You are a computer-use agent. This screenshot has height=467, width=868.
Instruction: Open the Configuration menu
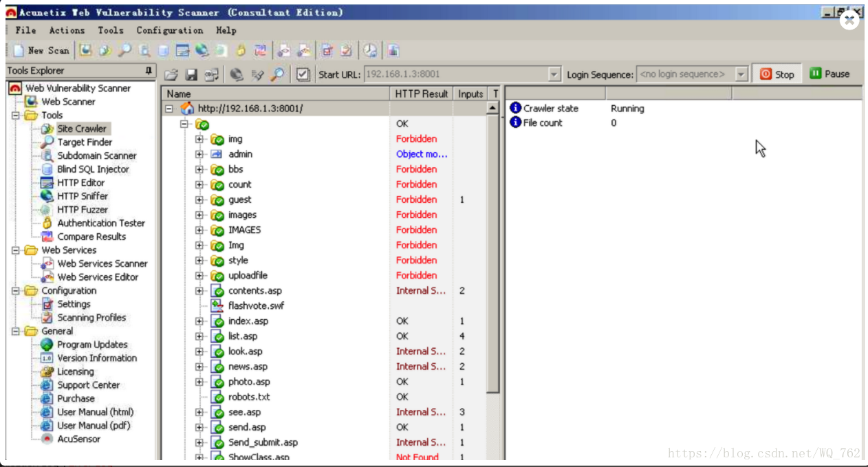(x=169, y=30)
